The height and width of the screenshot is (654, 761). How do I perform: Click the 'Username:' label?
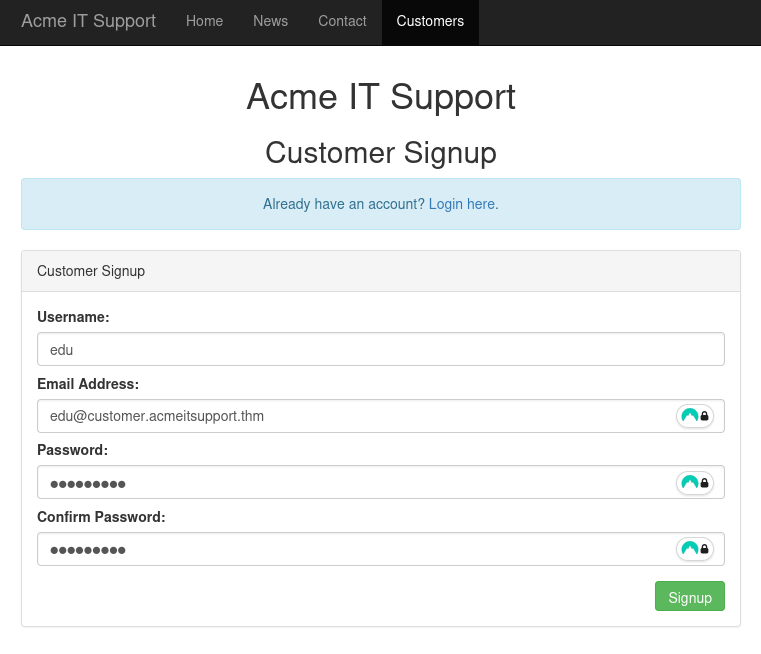click(73, 317)
